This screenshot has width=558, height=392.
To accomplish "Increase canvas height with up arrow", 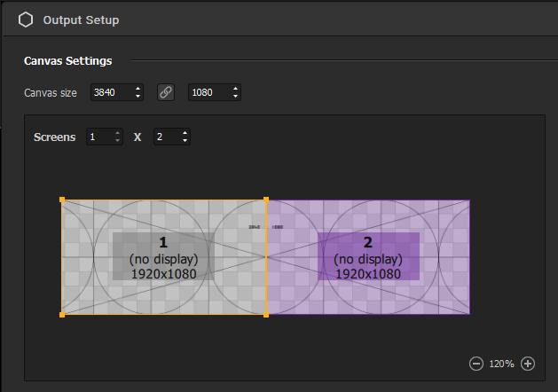I will (x=236, y=89).
